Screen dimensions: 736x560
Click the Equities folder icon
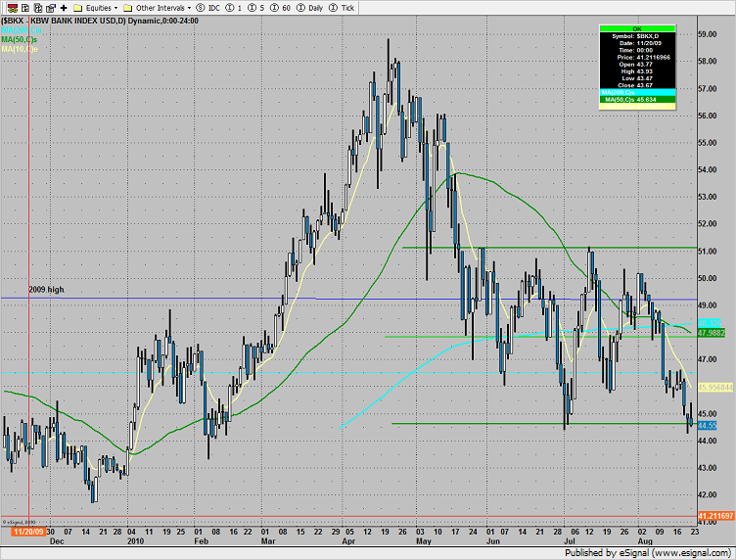pos(78,6)
